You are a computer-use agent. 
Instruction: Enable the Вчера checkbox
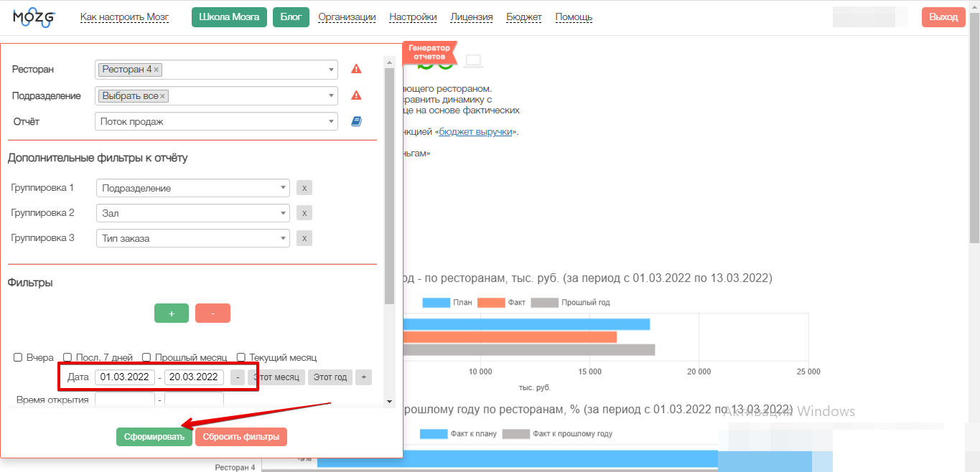pos(18,357)
